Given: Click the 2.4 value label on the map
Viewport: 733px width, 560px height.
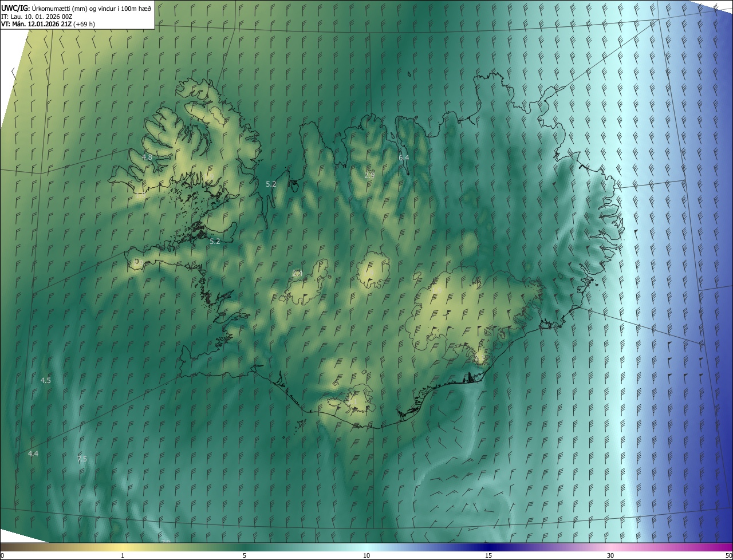Looking at the screenshot, I should [297, 273].
